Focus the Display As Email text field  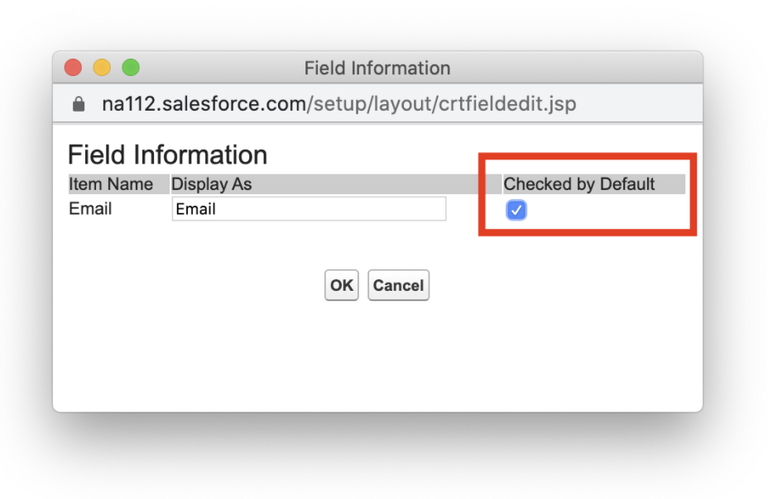309,209
